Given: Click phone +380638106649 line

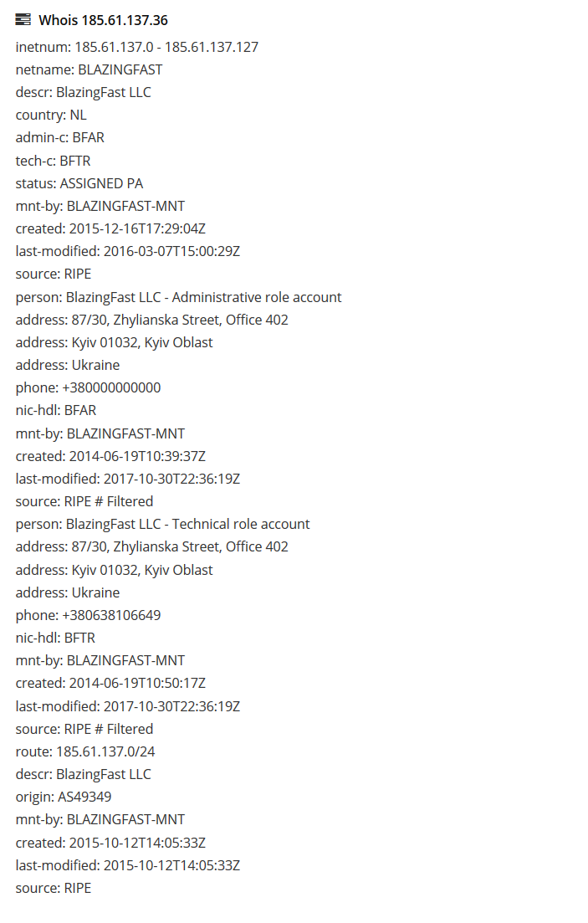Looking at the screenshot, I should click(88, 615).
